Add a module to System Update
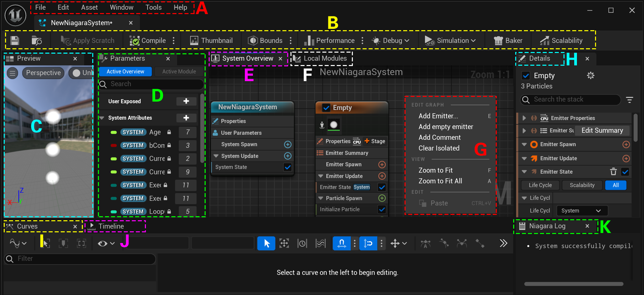Image resolution: width=644 pixels, height=295 pixels. tap(288, 156)
